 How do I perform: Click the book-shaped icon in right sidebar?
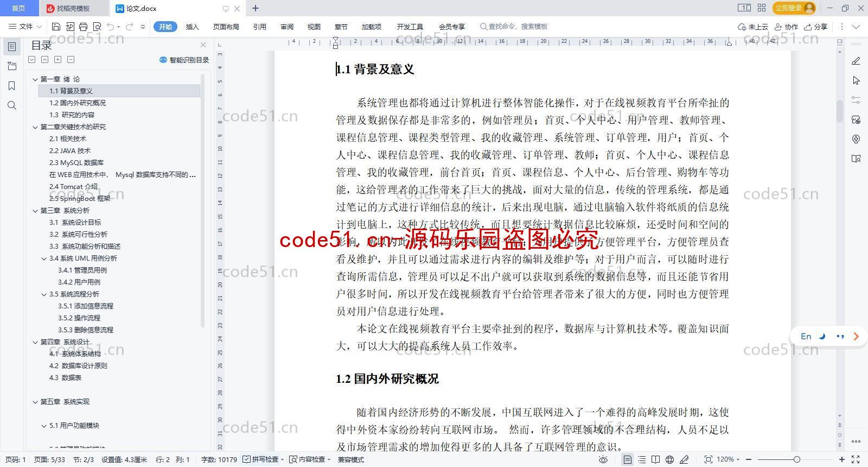(856, 159)
